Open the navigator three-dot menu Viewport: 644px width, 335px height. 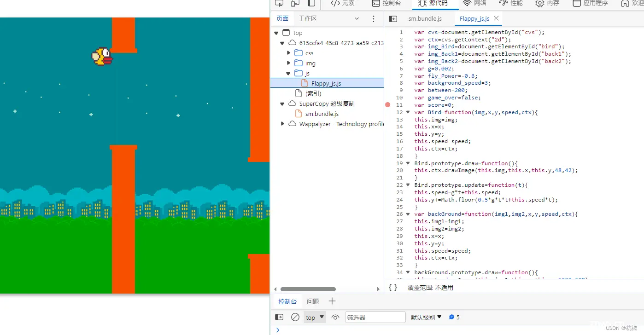click(x=374, y=19)
